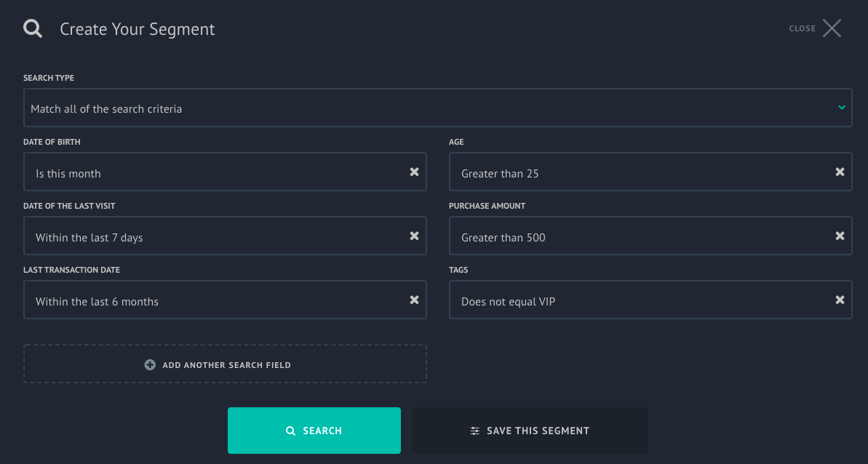Click Add Another Search Field
This screenshot has height=464, width=868.
[x=225, y=364]
